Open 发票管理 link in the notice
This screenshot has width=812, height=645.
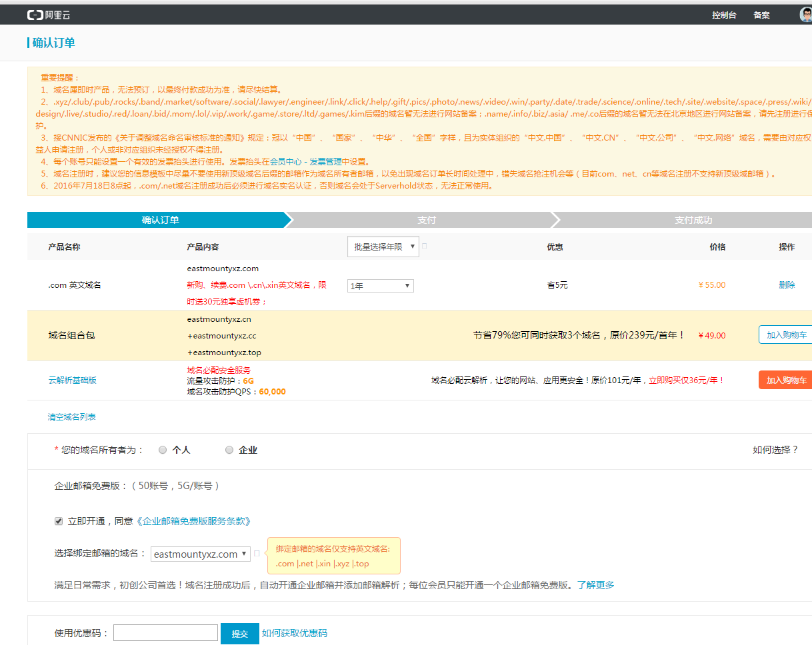(x=325, y=161)
